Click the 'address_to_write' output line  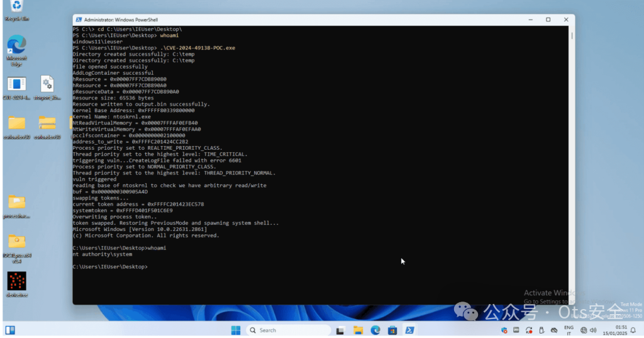click(131, 142)
